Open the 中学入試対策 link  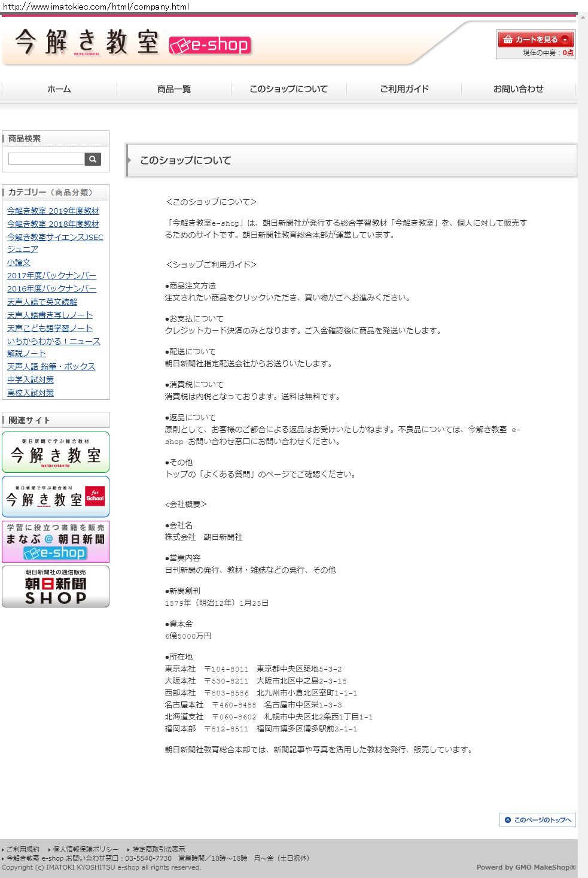tap(31, 379)
